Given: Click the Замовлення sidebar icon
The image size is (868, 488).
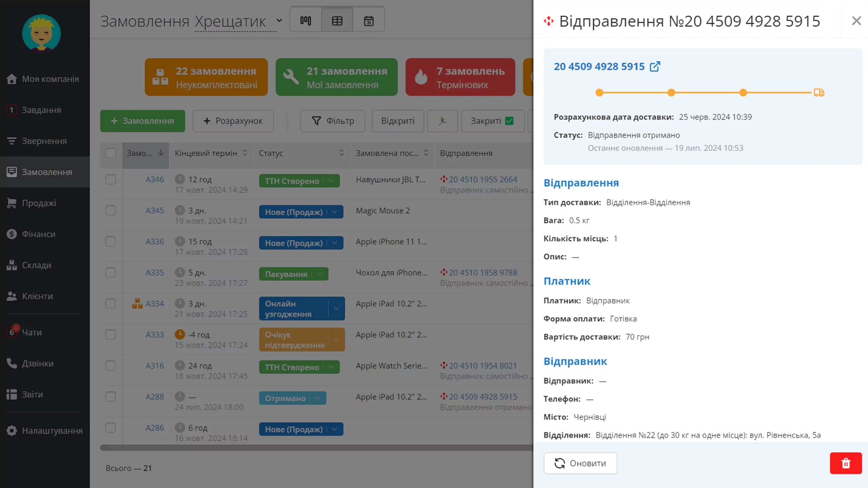Looking at the screenshot, I should 12,172.
